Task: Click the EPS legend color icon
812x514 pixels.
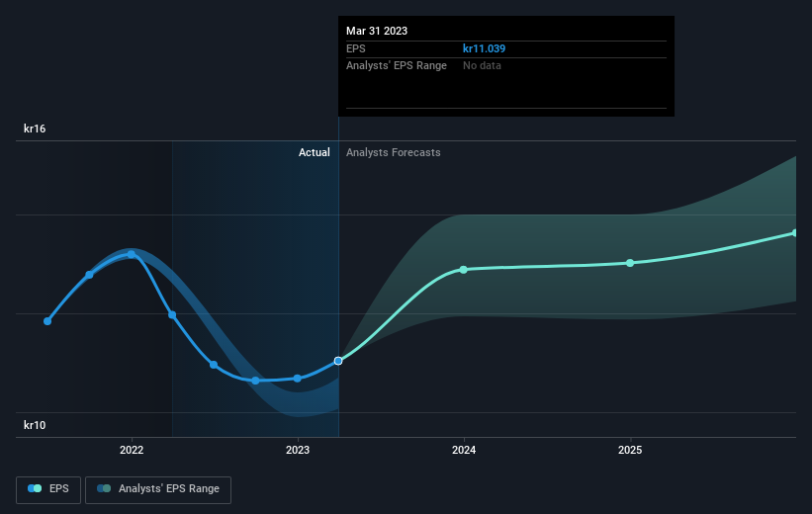Action: pyautogui.click(x=35, y=488)
